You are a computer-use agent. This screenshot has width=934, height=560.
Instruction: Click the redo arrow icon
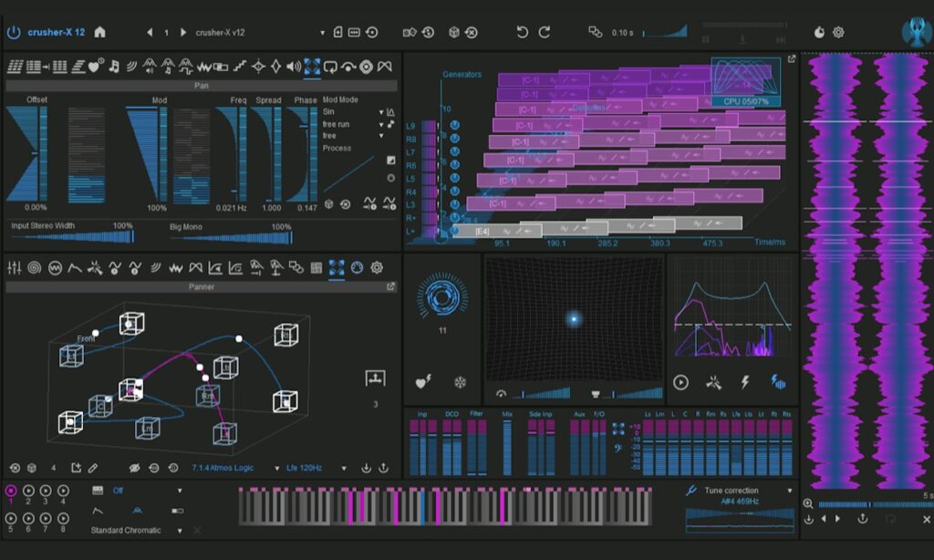click(x=545, y=33)
